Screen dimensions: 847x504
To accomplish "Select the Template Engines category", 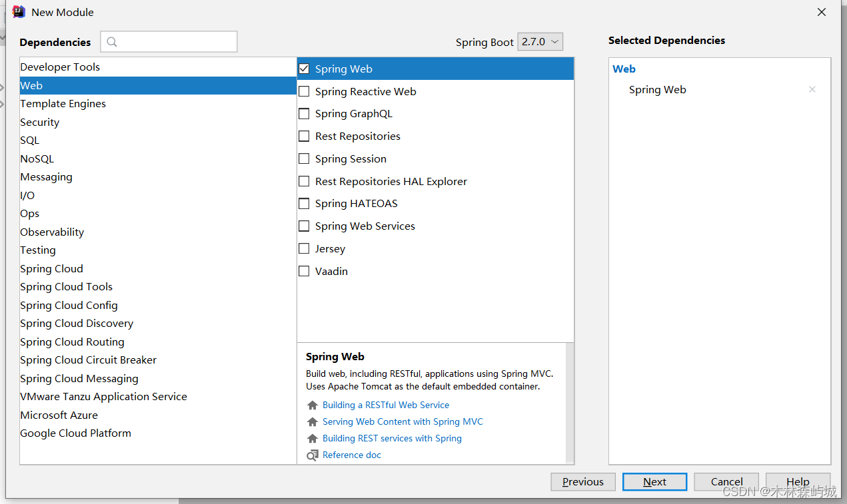I will 158,104.
